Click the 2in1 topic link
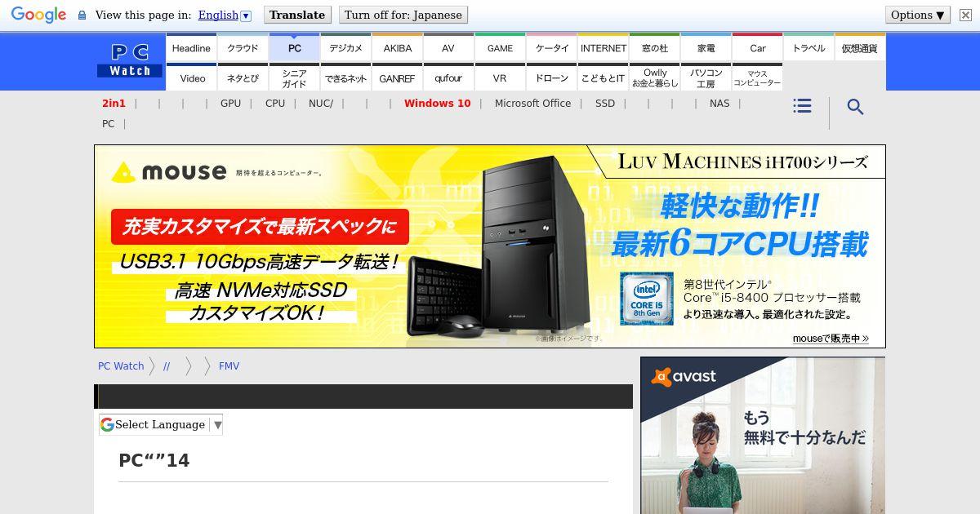This screenshot has height=514, width=980. [x=114, y=103]
